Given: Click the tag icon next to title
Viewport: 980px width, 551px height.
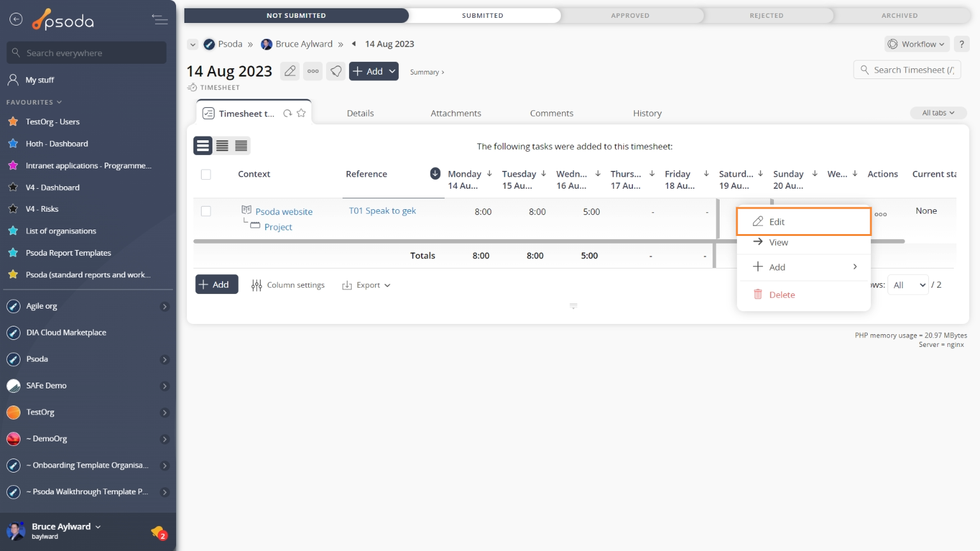Looking at the screenshot, I should pyautogui.click(x=336, y=71).
